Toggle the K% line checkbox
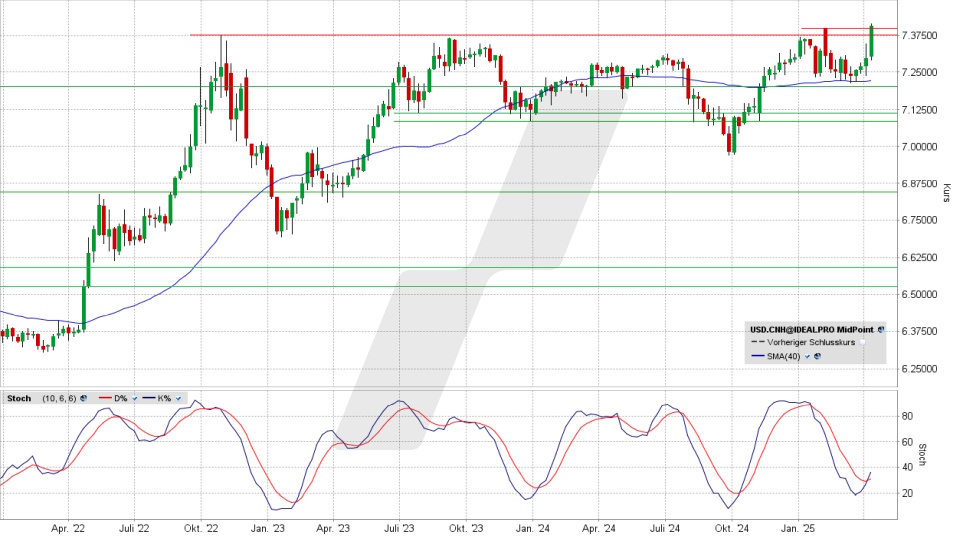960x540 pixels. tap(179, 399)
